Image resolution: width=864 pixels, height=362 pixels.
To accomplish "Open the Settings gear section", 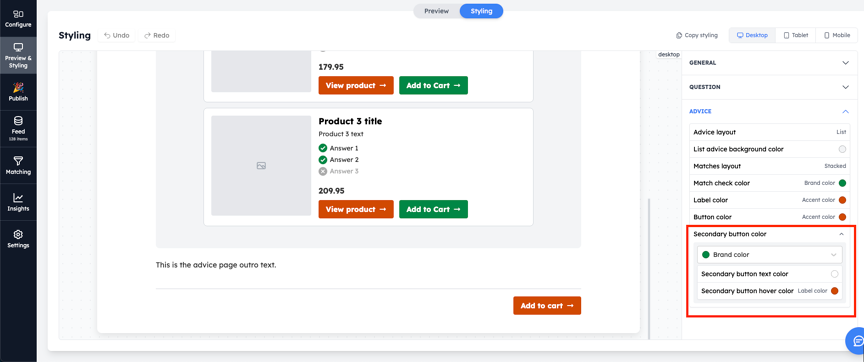I will 18,239.
